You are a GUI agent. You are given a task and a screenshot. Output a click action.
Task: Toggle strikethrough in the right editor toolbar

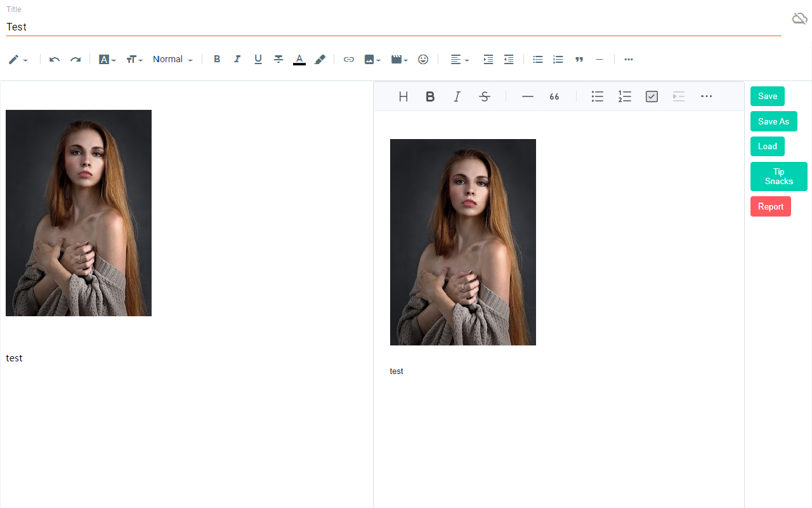(485, 97)
